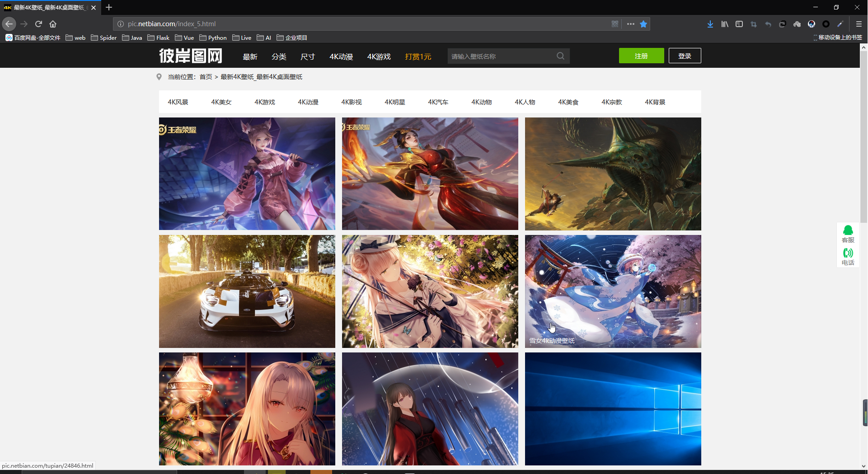Close the 最新4K壁纸 browser tab

(94, 8)
